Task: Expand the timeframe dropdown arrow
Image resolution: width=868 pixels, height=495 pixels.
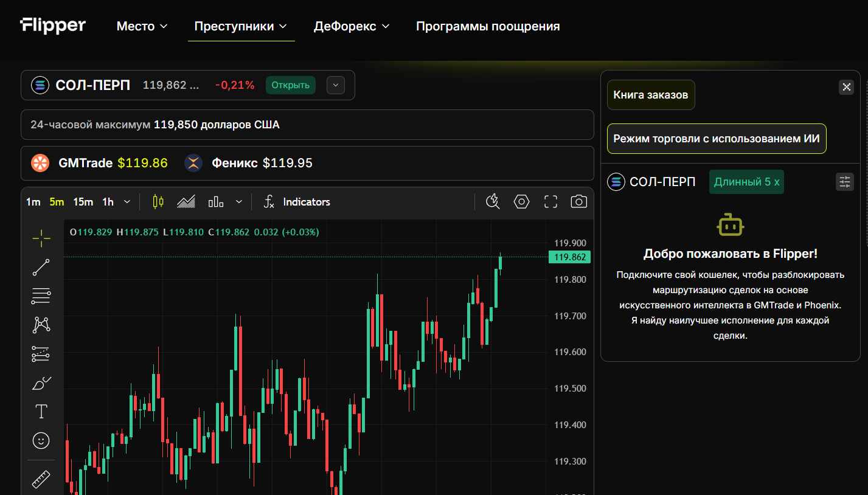Action: coord(127,202)
